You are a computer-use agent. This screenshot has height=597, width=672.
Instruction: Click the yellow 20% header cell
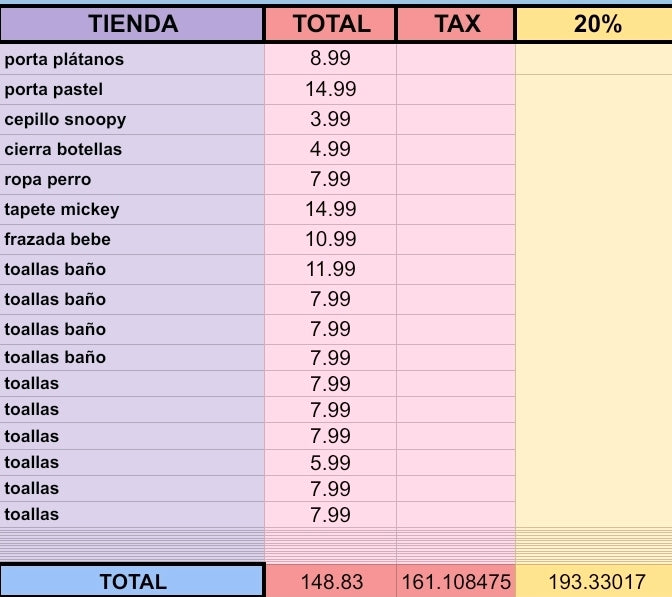[596, 24]
